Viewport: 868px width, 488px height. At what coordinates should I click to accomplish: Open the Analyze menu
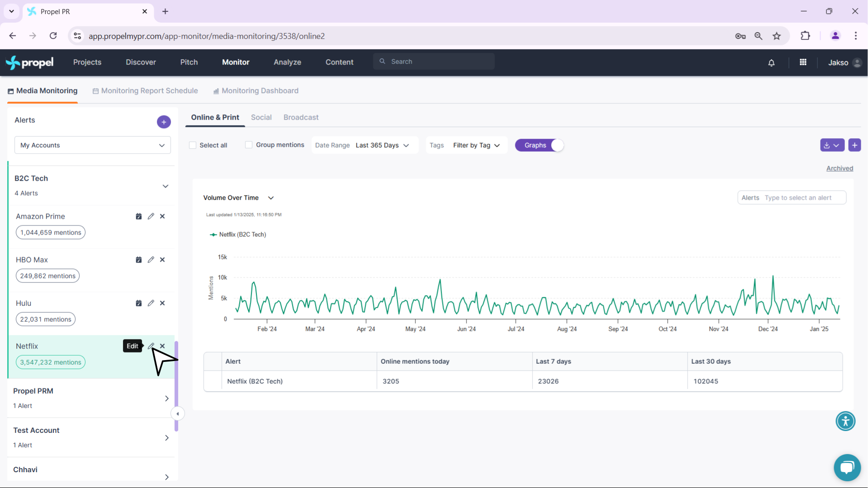coord(287,62)
